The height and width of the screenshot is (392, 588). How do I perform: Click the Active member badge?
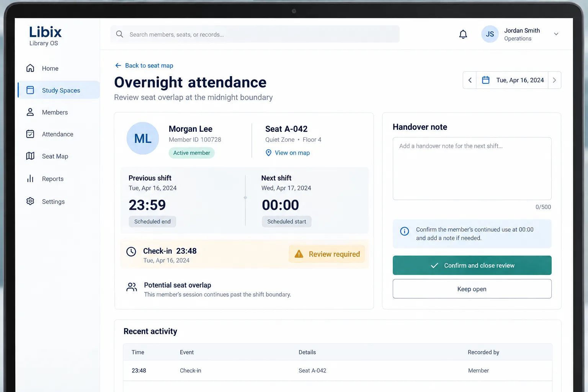pyautogui.click(x=191, y=153)
